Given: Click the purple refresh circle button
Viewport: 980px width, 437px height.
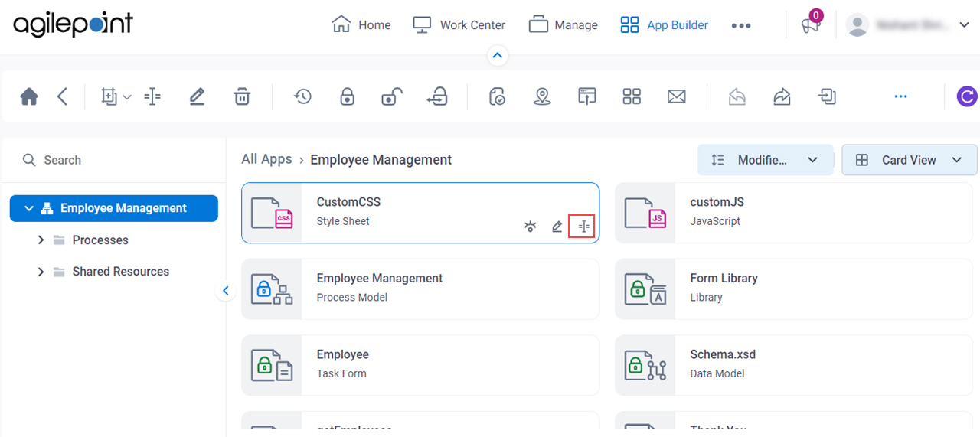Looking at the screenshot, I should coord(968,96).
